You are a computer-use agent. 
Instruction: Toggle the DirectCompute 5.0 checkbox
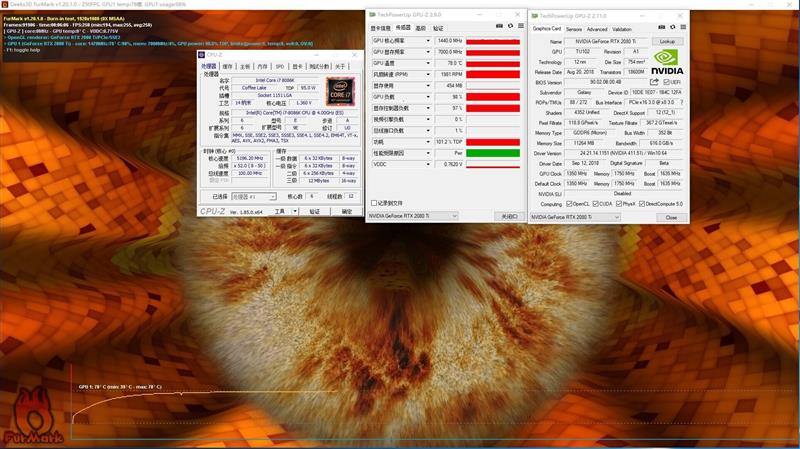click(642, 204)
